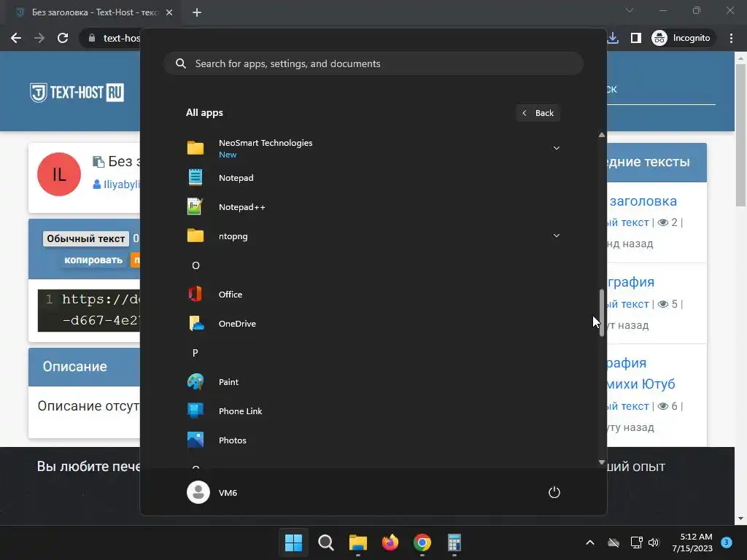
Task: Open File Explorer from the taskbar
Action: click(357, 542)
